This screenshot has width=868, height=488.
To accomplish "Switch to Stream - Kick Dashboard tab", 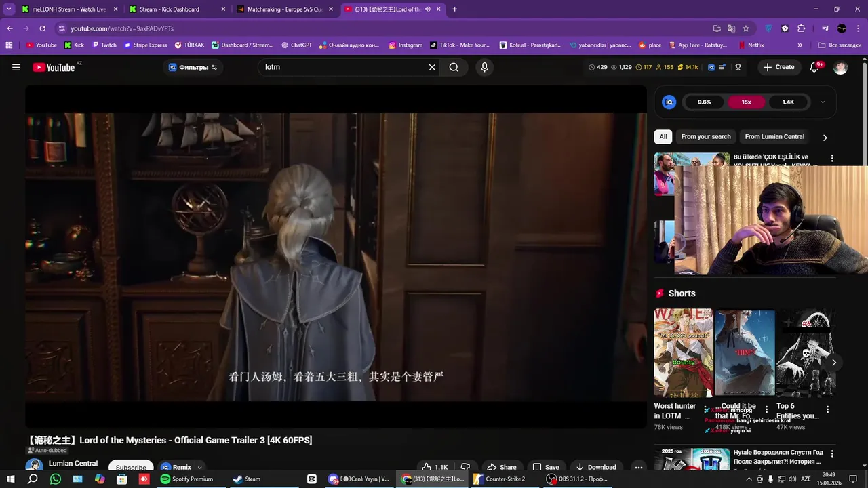I will (x=176, y=9).
